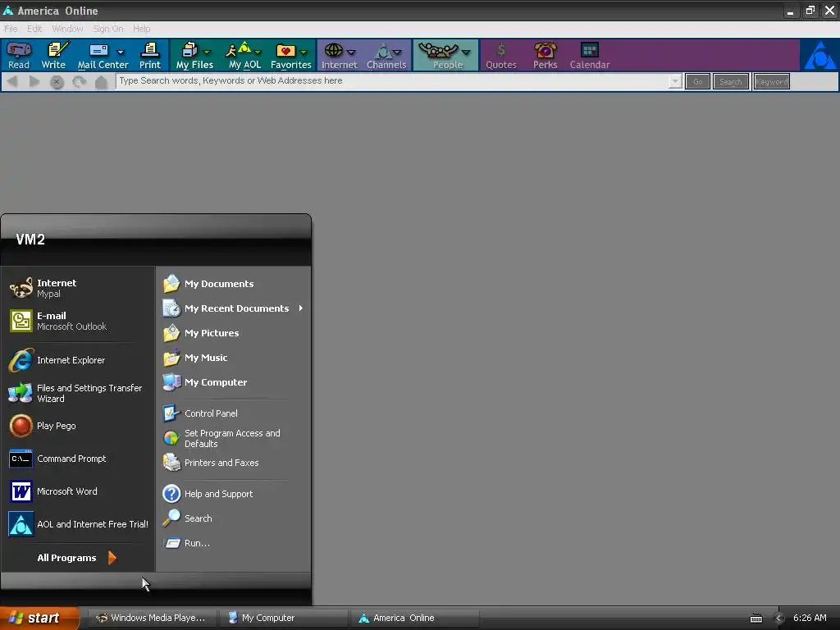Launch Mypal Internet from Start menu
This screenshot has height=630, width=840.
[80, 288]
